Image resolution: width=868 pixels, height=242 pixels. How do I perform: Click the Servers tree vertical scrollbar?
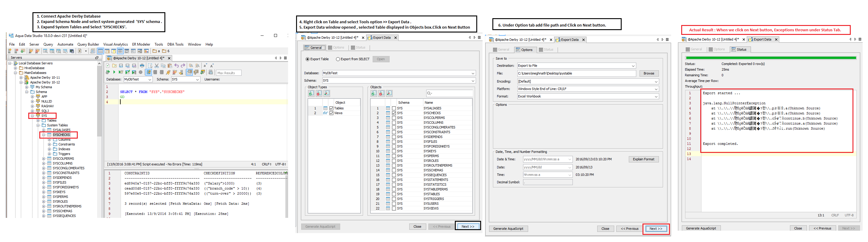pyautogui.click(x=99, y=101)
